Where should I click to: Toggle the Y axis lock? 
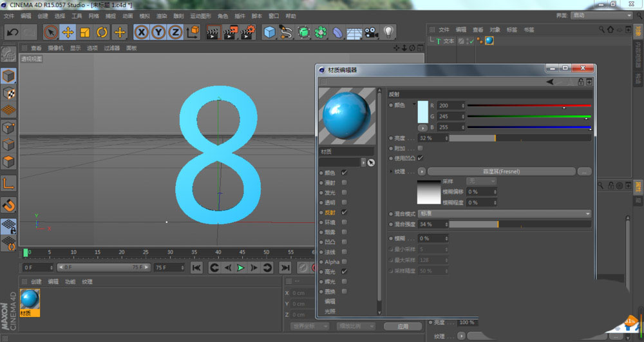coord(158,32)
